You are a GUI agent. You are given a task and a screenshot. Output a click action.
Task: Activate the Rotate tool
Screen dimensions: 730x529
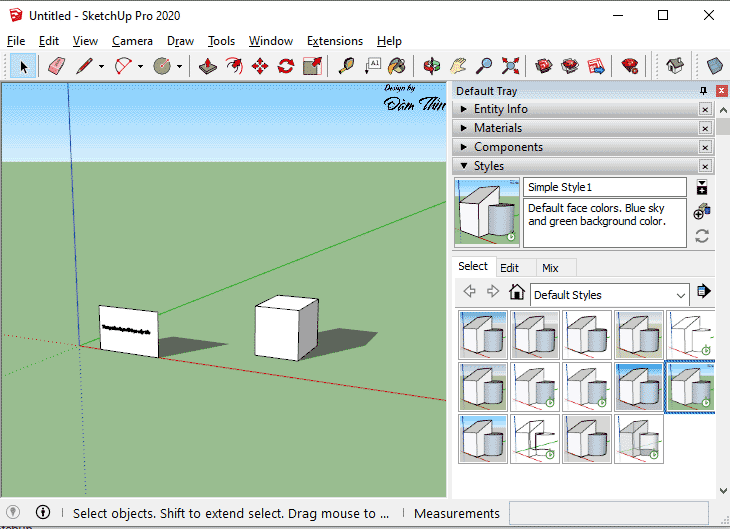(x=286, y=66)
